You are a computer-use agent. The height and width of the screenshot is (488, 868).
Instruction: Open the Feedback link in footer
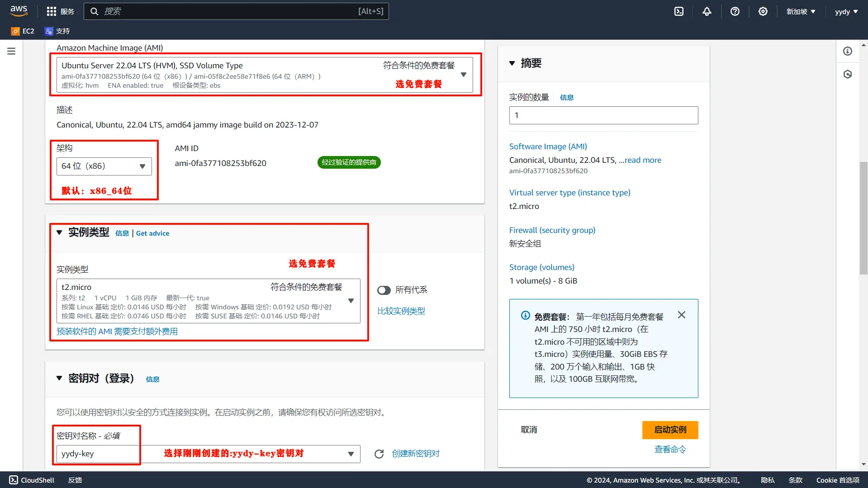pos(75,480)
